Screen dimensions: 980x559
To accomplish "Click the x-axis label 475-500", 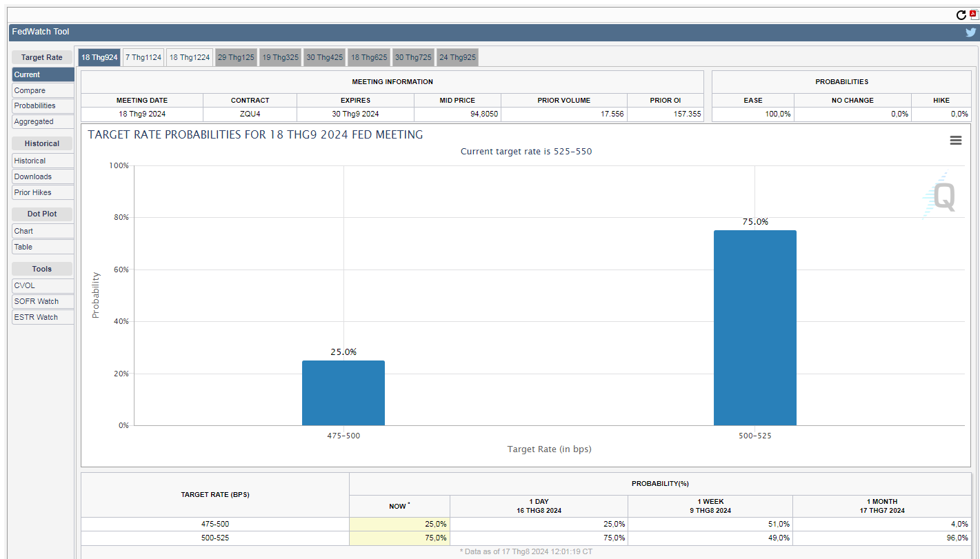I will click(343, 436).
